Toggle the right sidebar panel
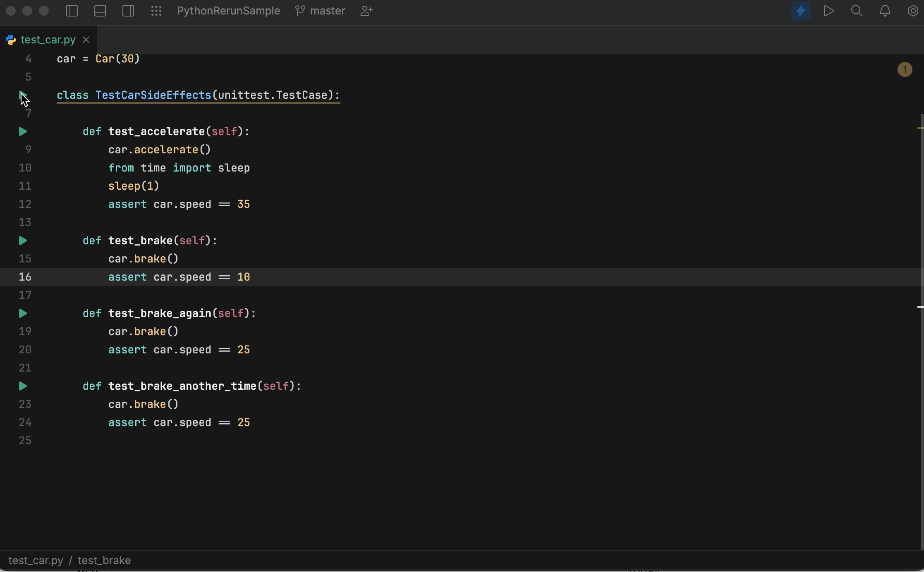 tap(128, 11)
